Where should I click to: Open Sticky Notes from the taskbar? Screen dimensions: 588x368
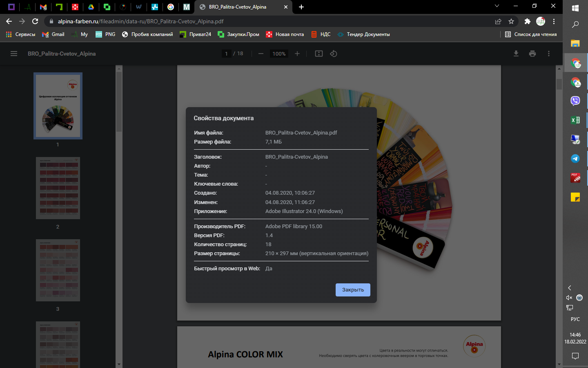tap(575, 197)
